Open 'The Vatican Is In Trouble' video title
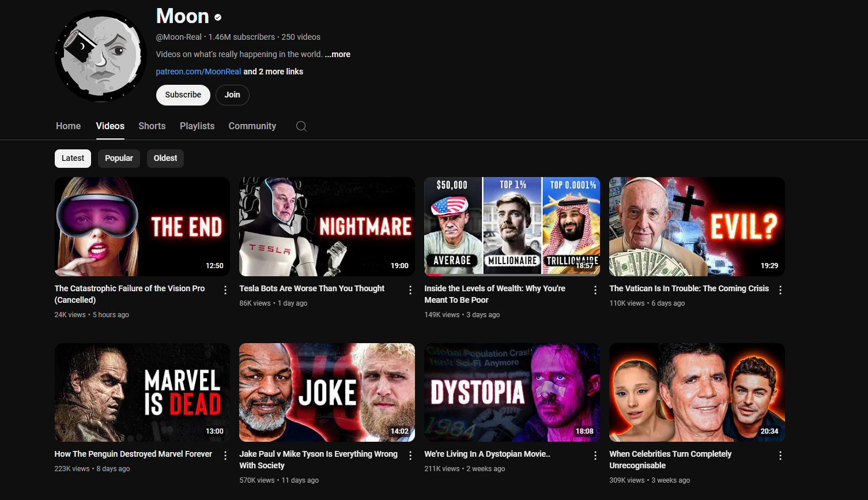Viewport: 868px width, 500px height. (689, 288)
